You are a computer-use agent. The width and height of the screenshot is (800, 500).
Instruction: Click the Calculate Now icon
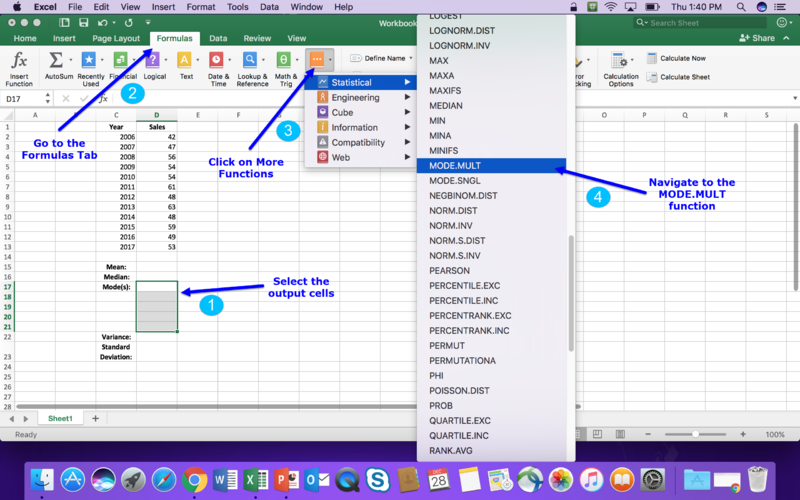point(652,59)
